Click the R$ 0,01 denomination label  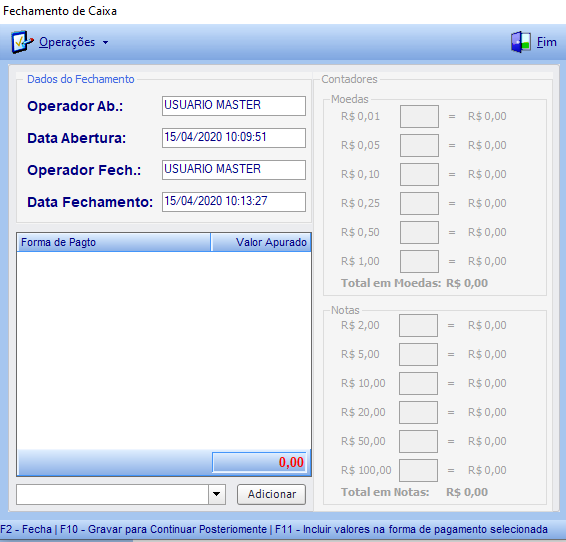pos(360,116)
